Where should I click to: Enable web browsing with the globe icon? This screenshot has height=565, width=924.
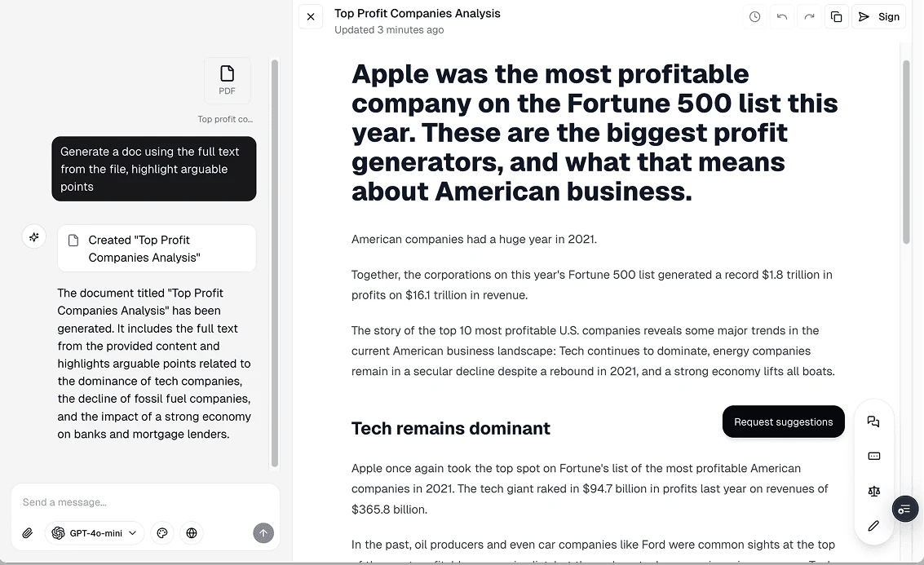click(192, 532)
